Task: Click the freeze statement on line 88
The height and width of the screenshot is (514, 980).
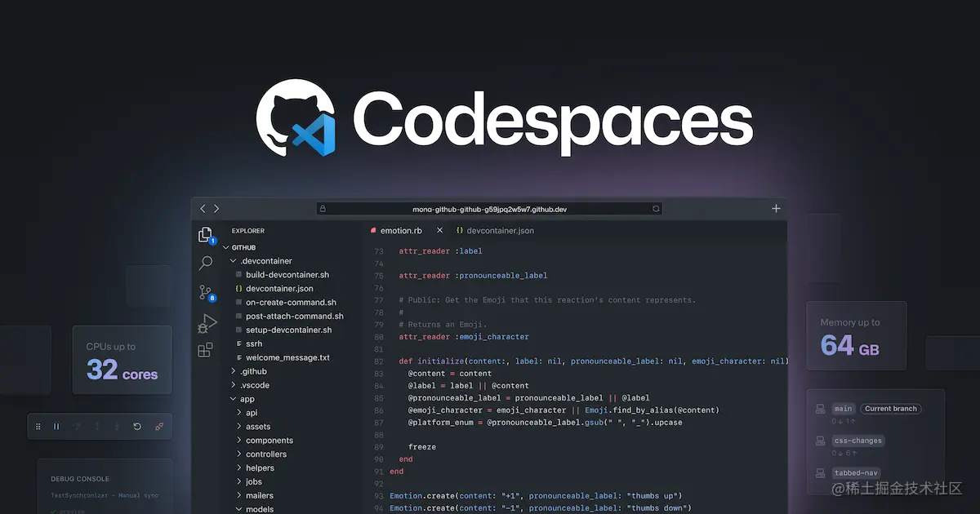Action: click(x=421, y=447)
